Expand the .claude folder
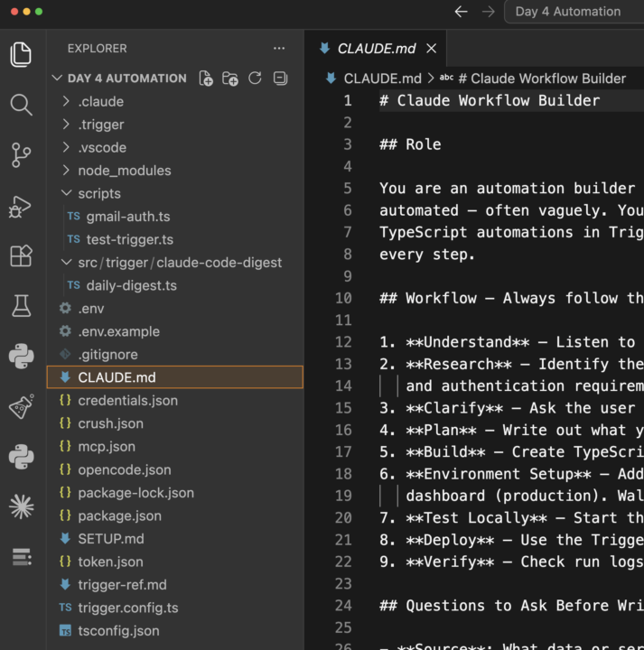This screenshot has width=644, height=650. 175,101
